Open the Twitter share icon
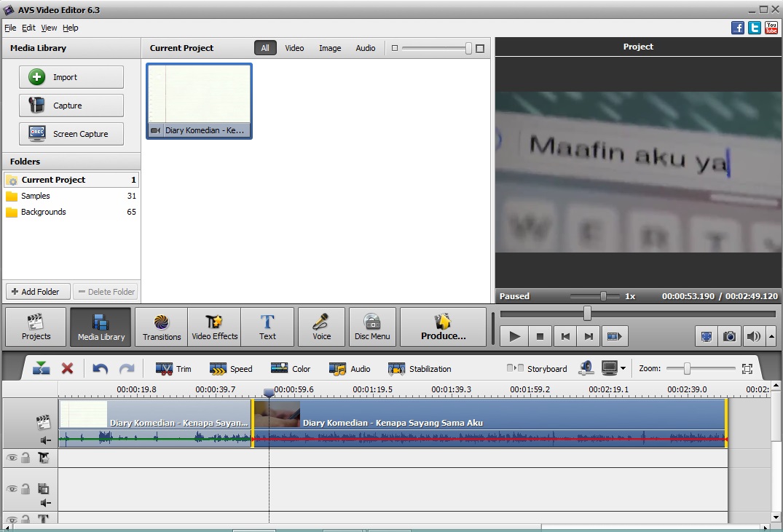783x532 pixels. point(755,28)
